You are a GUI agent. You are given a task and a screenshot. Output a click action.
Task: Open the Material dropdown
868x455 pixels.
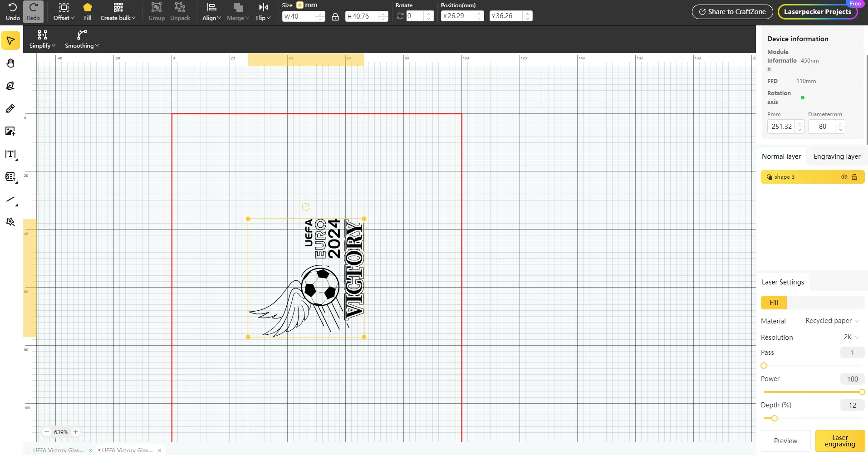pyautogui.click(x=832, y=321)
